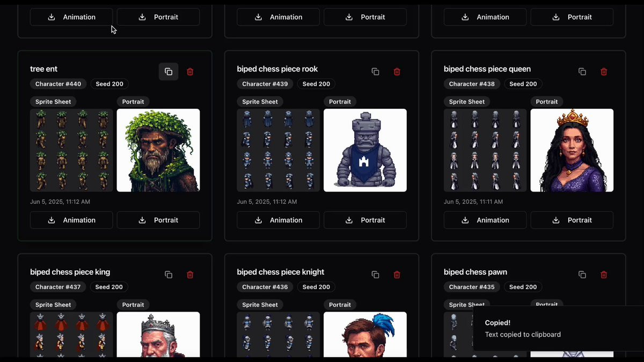Click the tree ent title
The height and width of the screenshot is (362, 644).
coord(43,69)
